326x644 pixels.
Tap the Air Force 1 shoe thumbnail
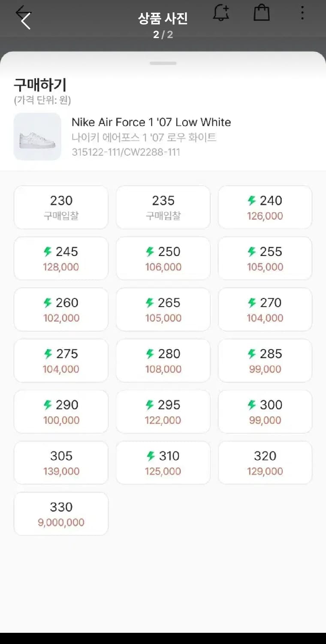37,137
